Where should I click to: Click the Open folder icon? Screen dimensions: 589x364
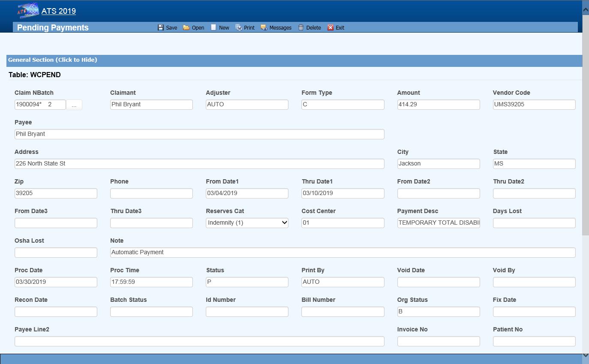click(186, 27)
